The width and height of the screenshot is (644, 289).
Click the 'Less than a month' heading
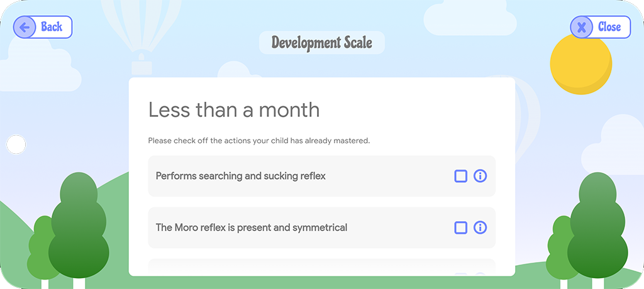234,110
